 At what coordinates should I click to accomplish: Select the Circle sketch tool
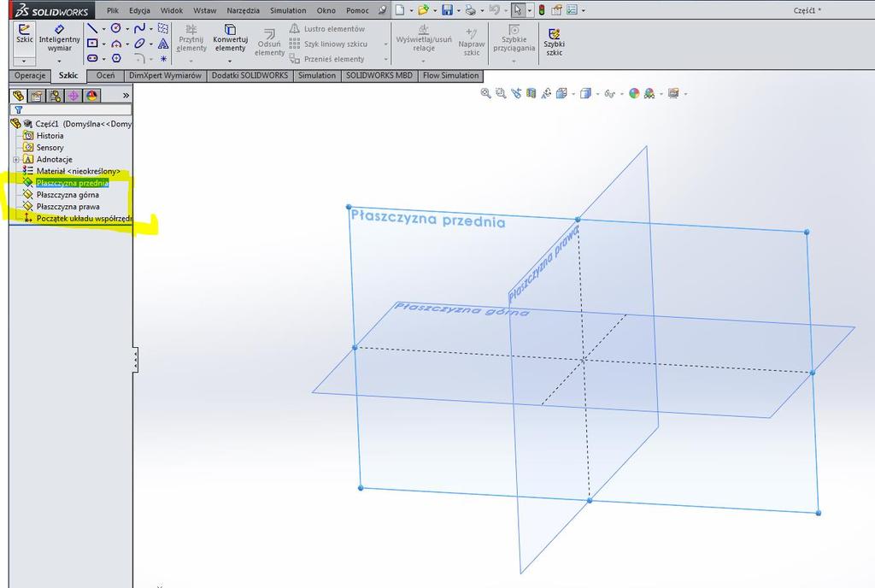coord(115,28)
